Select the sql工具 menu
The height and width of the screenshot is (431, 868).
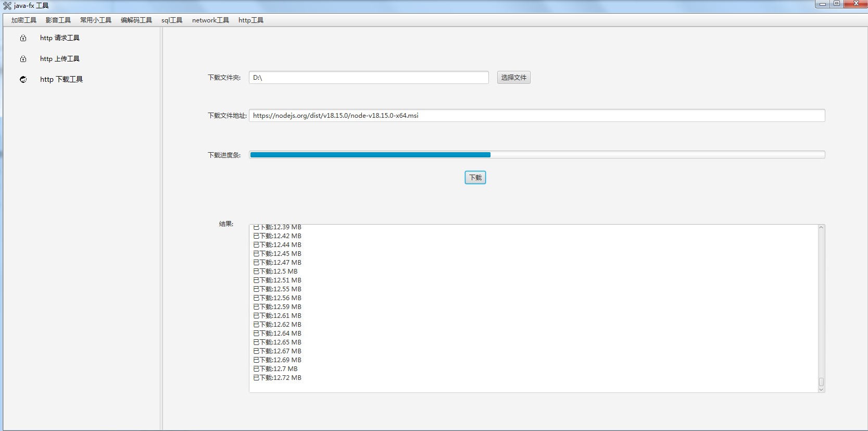pyautogui.click(x=172, y=20)
